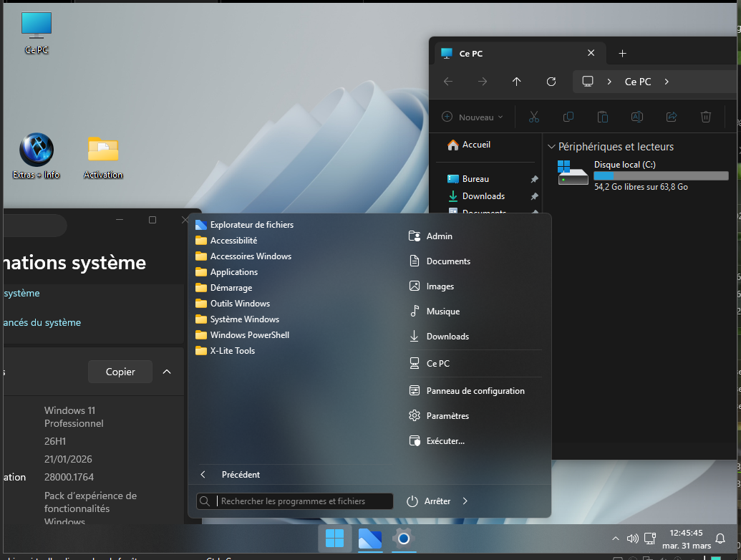This screenshot has width=741, height=560.
Task: Click the Arrêter shutdown button
Action: (x=429, y=501)
